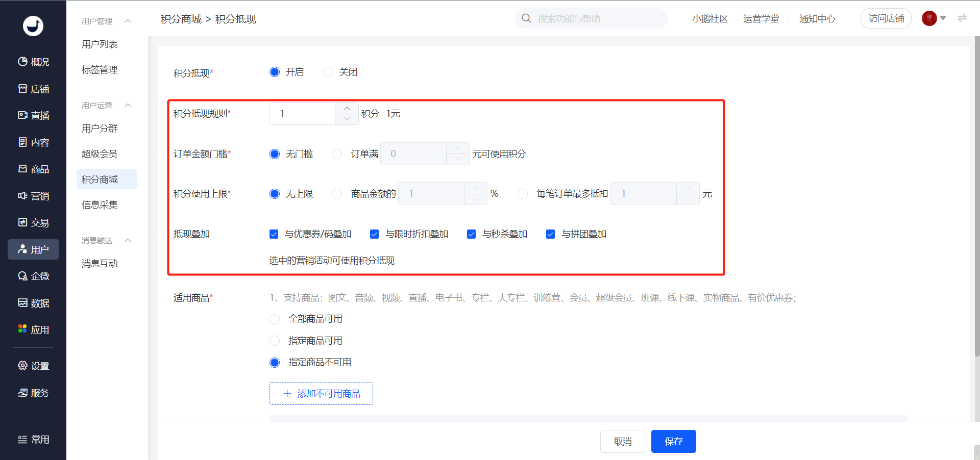Viewport: 980px width, 460px height.
Task: Click 添加不可用商品 button
Action: click(321, 394)
